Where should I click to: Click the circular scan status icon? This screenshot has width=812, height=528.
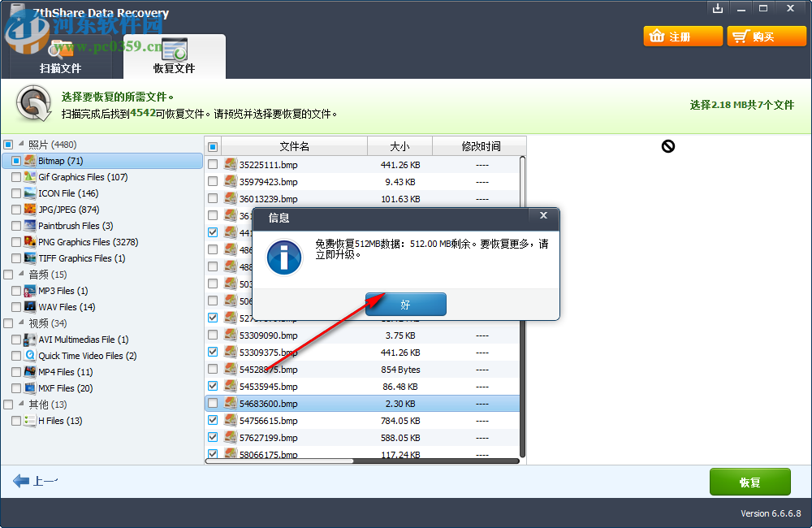pos(31,105)
